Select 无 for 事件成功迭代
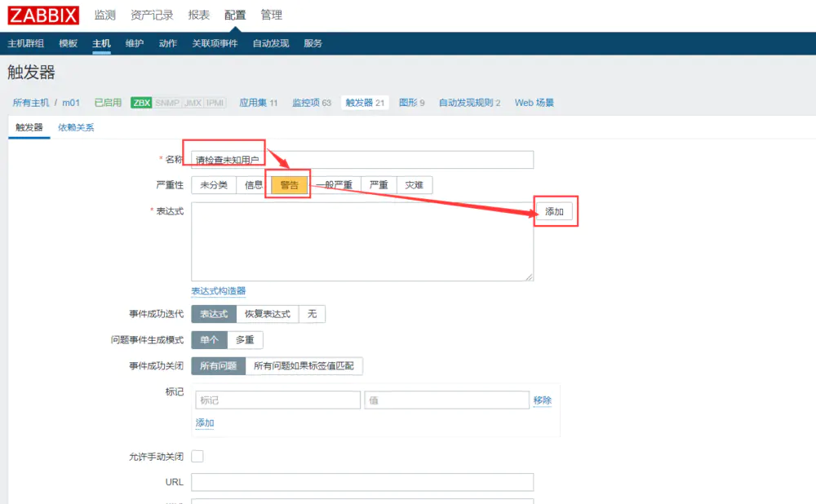This screenshot has width=816, height=504. point(313,314)
